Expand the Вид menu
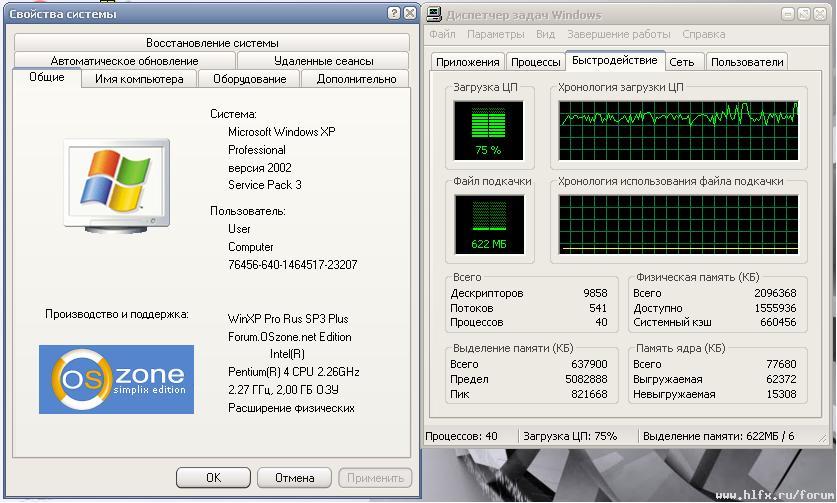This screenshot has height=503, width=837. [545, 34]
